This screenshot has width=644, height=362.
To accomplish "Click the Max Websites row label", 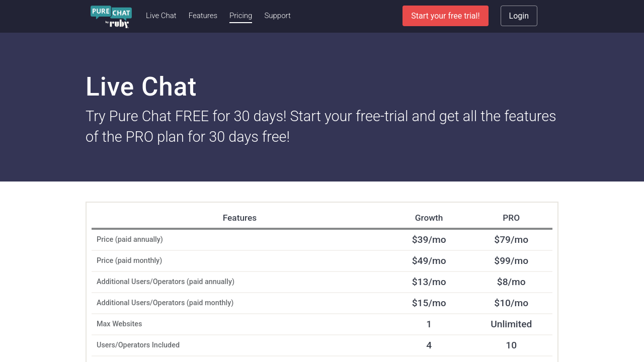I will coord(119,324).
